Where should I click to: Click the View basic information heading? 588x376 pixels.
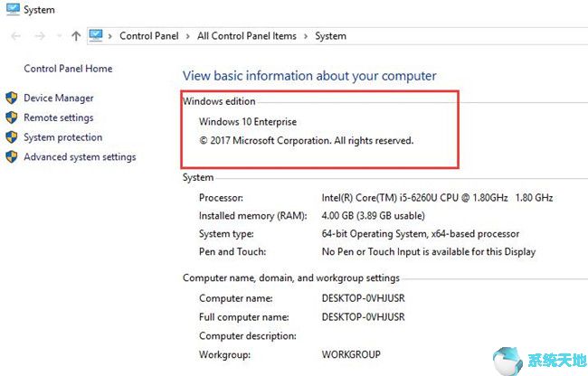309,76
